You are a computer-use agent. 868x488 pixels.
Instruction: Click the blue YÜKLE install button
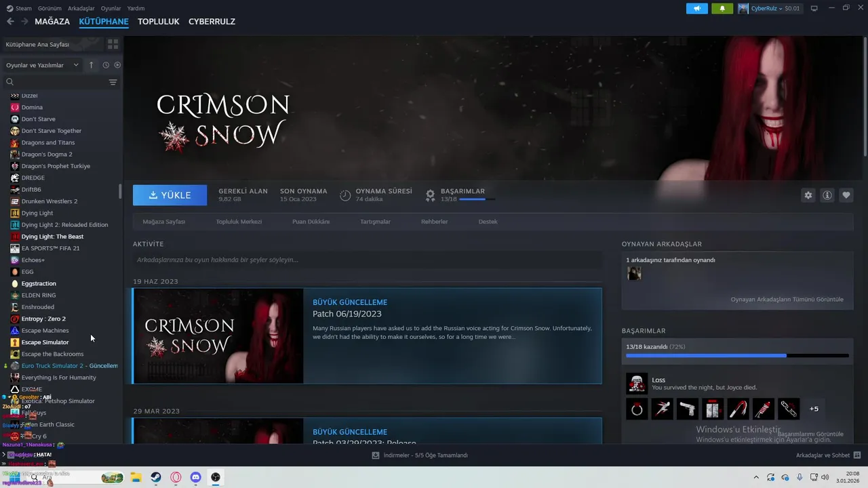pos(170,195)
